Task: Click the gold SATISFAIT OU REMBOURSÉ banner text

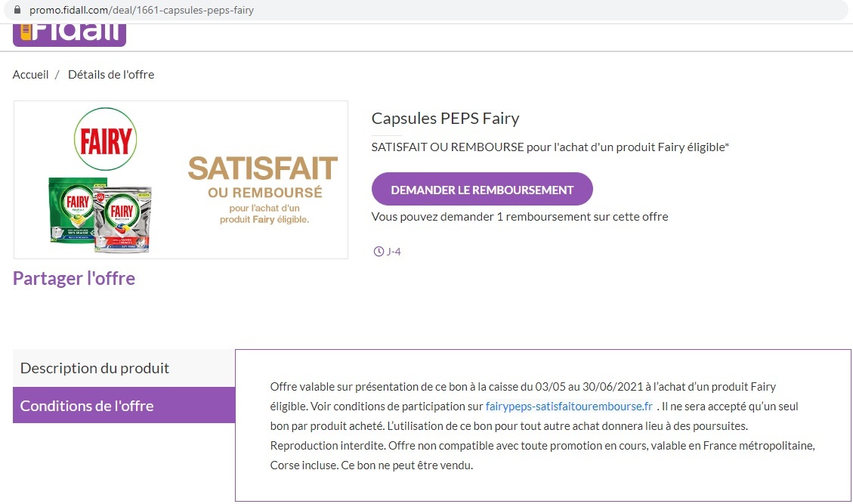Action: coord(263,178)
